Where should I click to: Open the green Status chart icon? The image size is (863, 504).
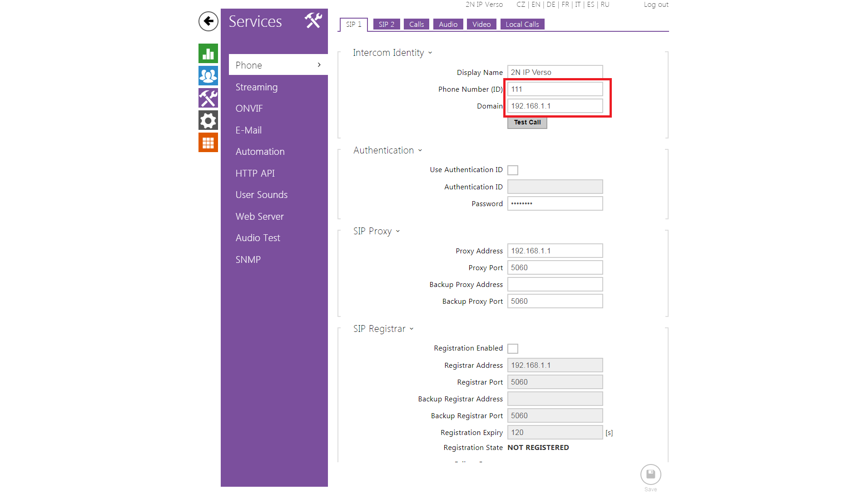pos(208,54)
